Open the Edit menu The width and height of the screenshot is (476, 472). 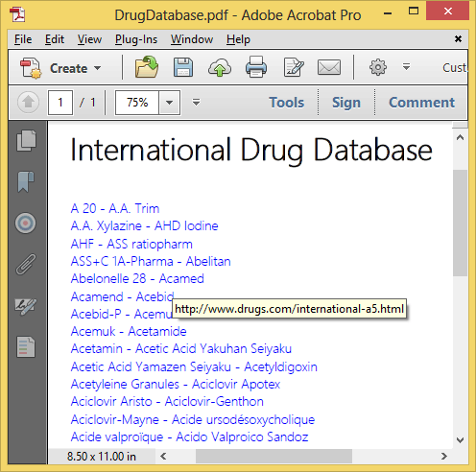click(x=55, y=39)
